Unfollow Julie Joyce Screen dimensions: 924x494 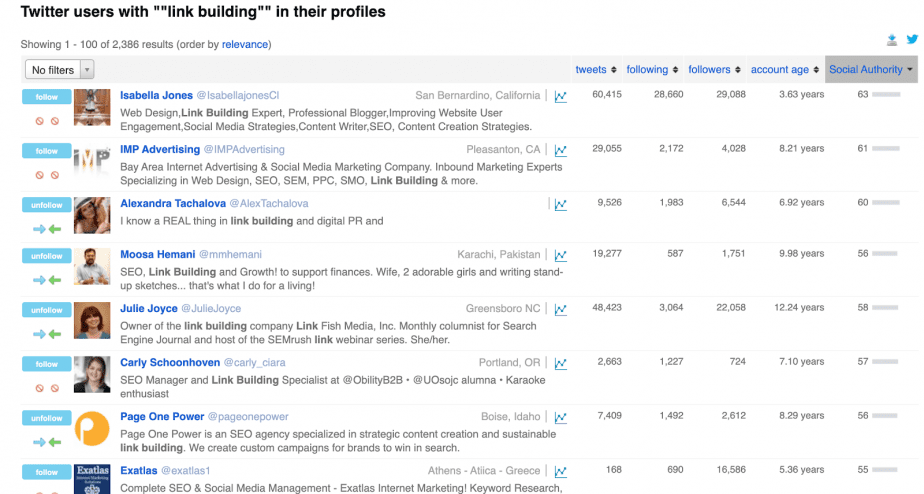pyautogui.click(x=47, y=310)
